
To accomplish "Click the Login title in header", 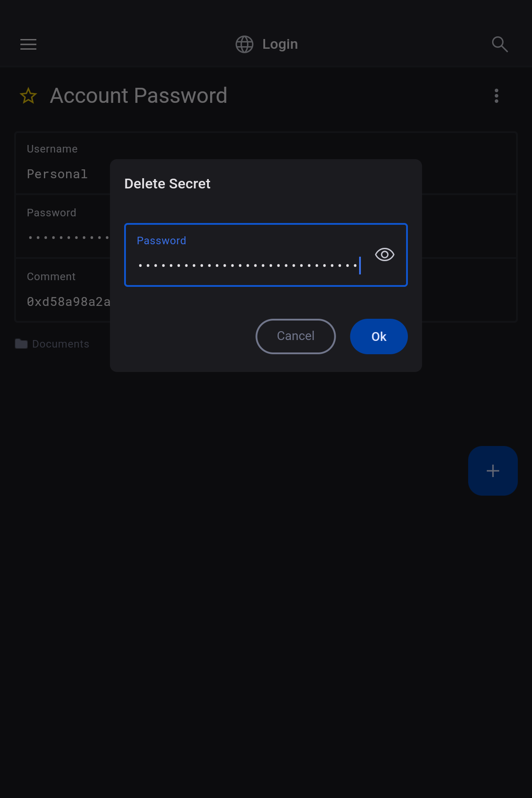I will click(x=280, y=44).
